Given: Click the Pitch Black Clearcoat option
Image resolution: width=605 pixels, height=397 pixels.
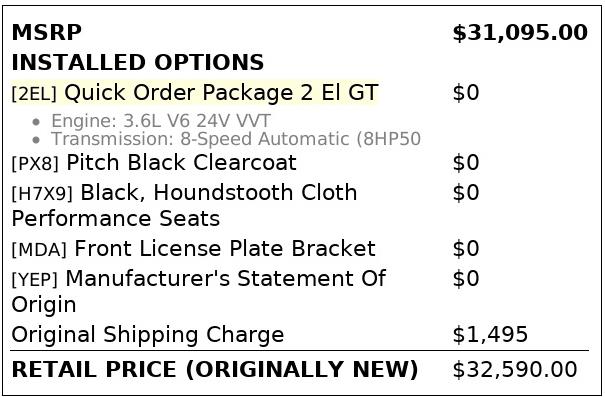Looking at the screenshot, I should (x=181, y=162).
